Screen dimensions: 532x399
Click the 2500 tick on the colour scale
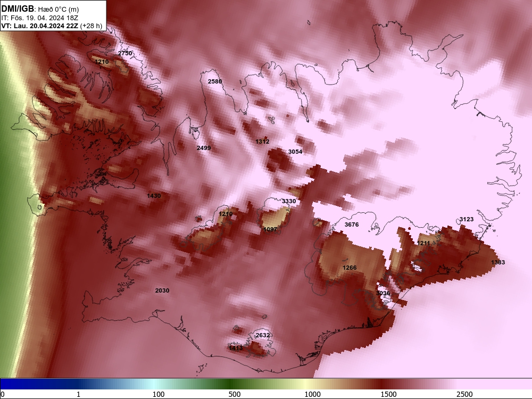pos(464,394)
